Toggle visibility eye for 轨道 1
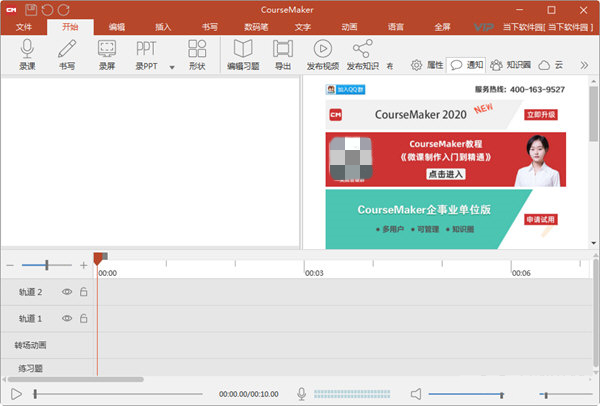 [x=68, y=318]
